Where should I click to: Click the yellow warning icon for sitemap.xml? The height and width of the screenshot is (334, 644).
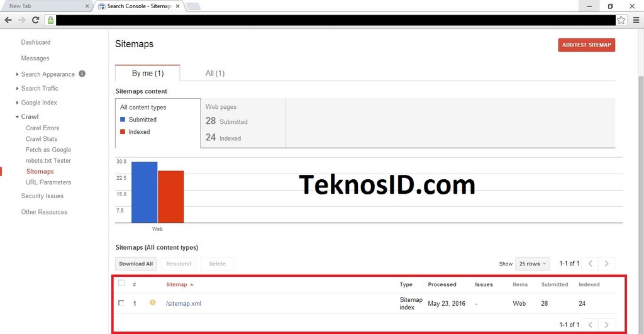tap(153, 303)
